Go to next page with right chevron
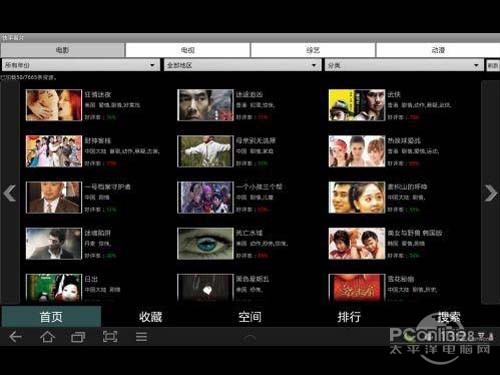The width and height of the screenshot is (500, 375). click(x=491, y=193)
